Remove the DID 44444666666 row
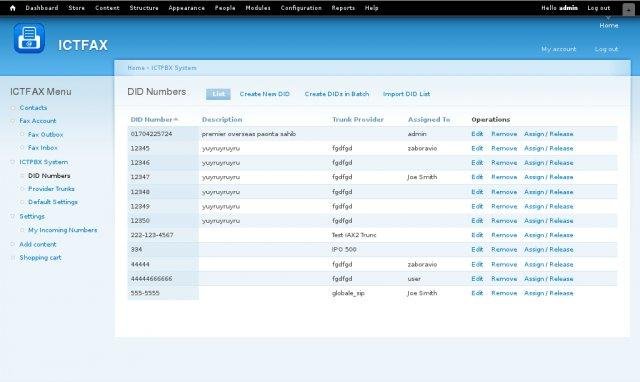This screenshot has width=640, height=382. pos(504,279)
